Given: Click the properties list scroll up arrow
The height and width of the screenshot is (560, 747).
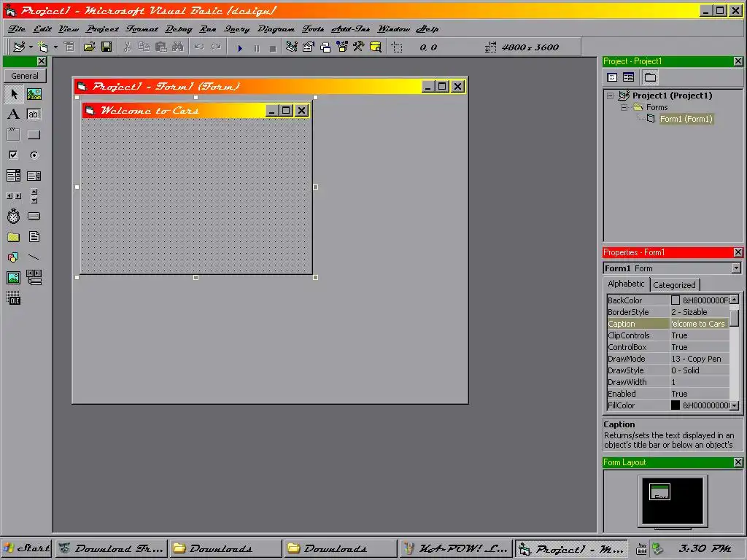Looking at the screenshot, I should click(x=734, y=300).
